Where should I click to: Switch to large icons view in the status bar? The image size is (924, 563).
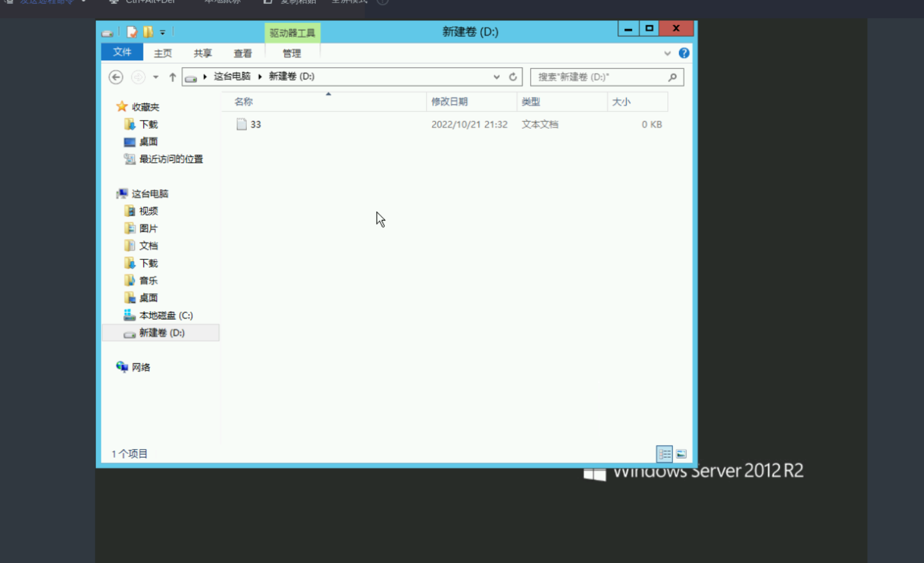[x=681, y=454]
